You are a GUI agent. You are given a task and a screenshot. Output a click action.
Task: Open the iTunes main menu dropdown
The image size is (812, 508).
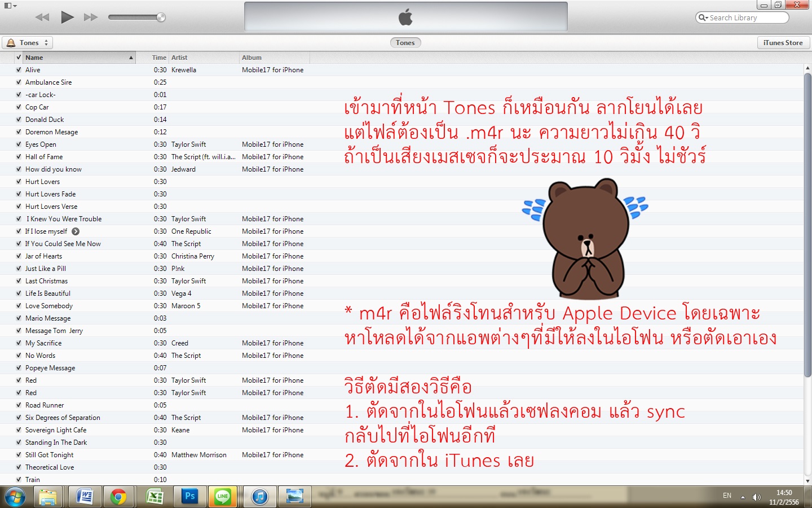10,6
